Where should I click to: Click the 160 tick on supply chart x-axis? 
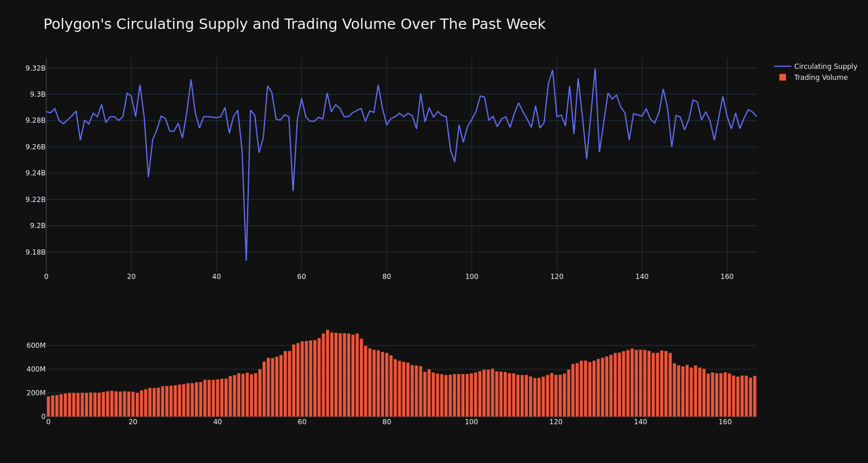point(727,277)
